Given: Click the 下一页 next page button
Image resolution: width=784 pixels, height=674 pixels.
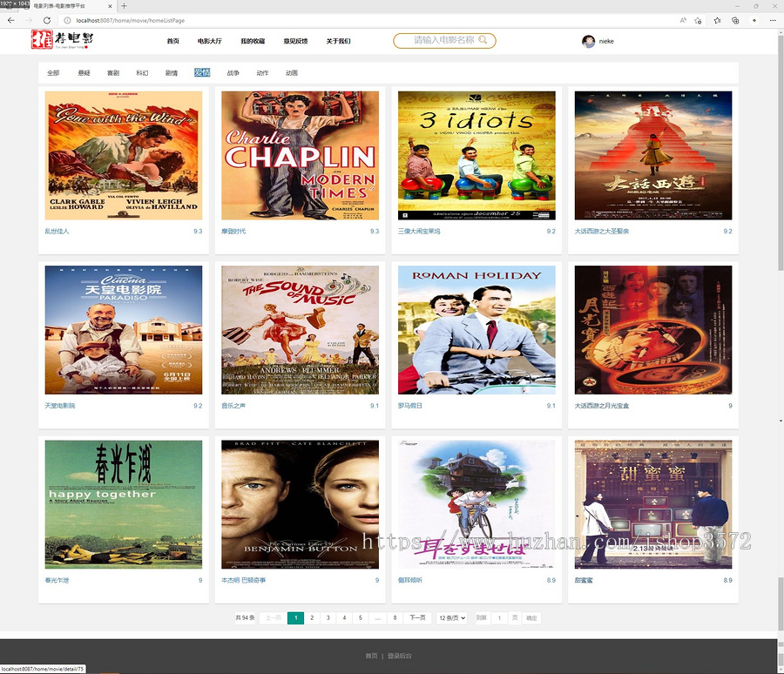Looking at the screenshot, I should tap(417, 618).
